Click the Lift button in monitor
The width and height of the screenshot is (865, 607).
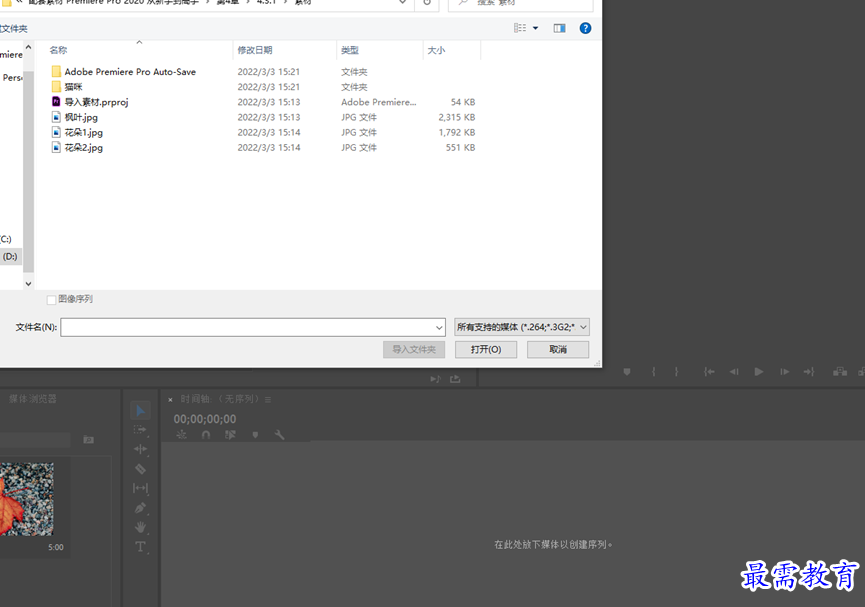(x=840, y=372)
